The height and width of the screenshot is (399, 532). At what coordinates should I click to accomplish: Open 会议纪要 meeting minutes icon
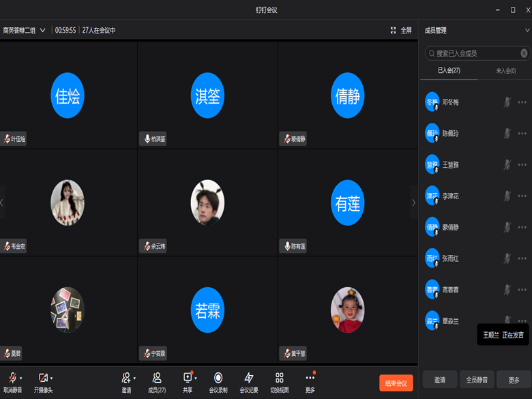coord(248,378)
